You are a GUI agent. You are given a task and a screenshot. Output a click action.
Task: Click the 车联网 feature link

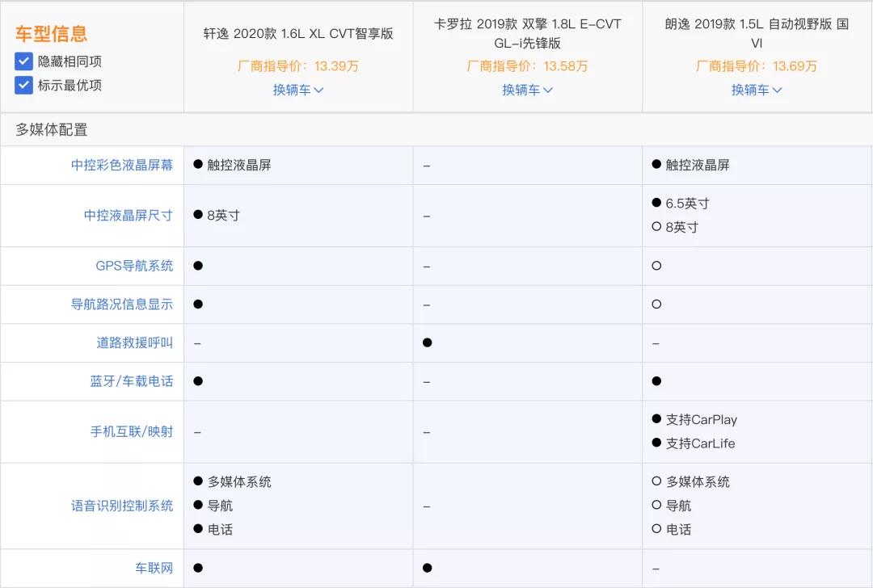pyautogui.click(x=154, y=568)
